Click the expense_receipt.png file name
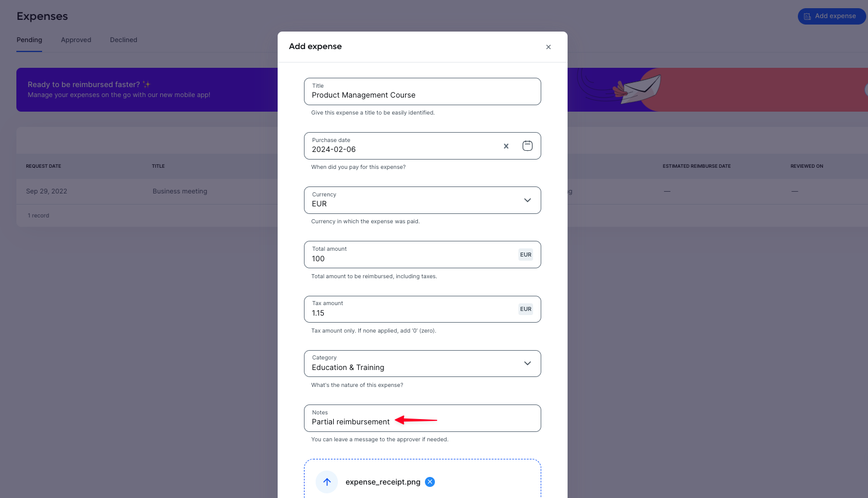 coord(383,482)
